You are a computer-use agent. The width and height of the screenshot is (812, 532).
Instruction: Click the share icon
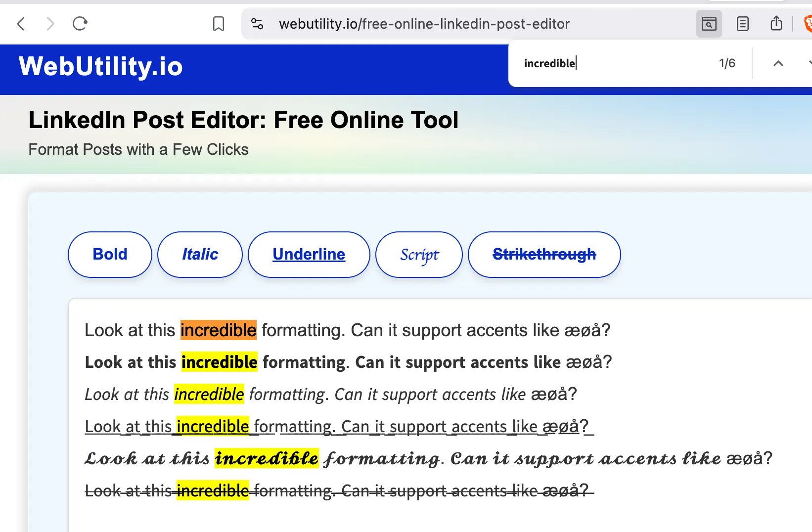pos(776,24)
